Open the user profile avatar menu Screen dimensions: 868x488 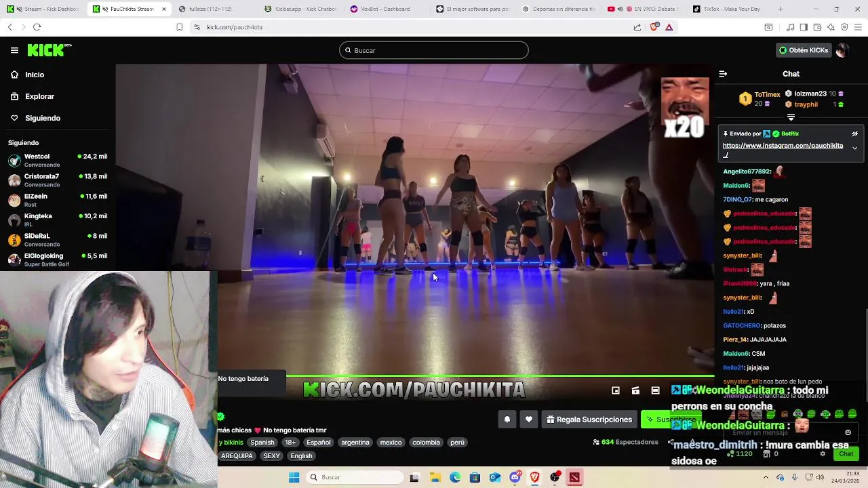point(842,50)
